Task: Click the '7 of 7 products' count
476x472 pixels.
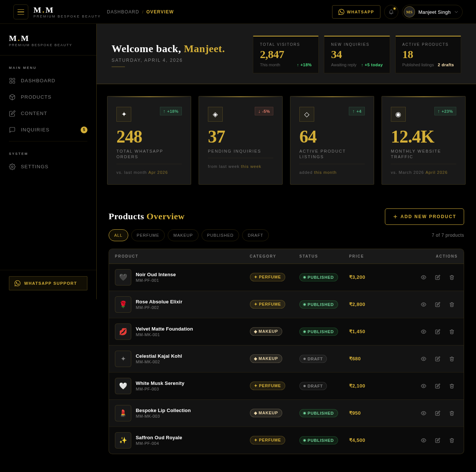Action: [448, 235]
